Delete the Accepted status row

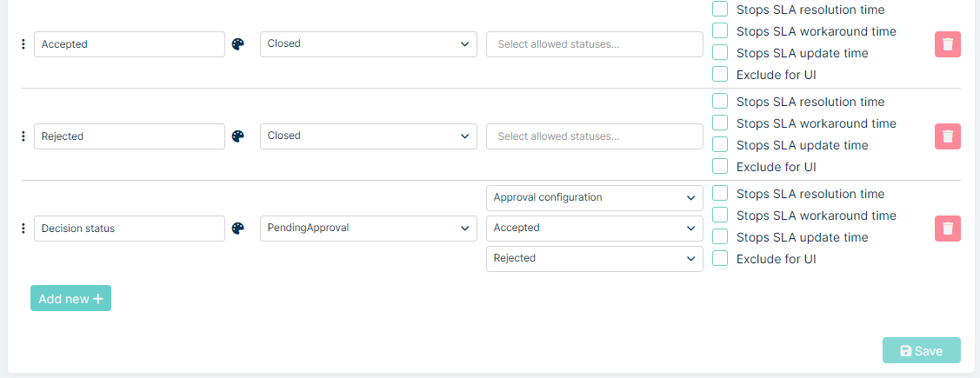(948, 44)
